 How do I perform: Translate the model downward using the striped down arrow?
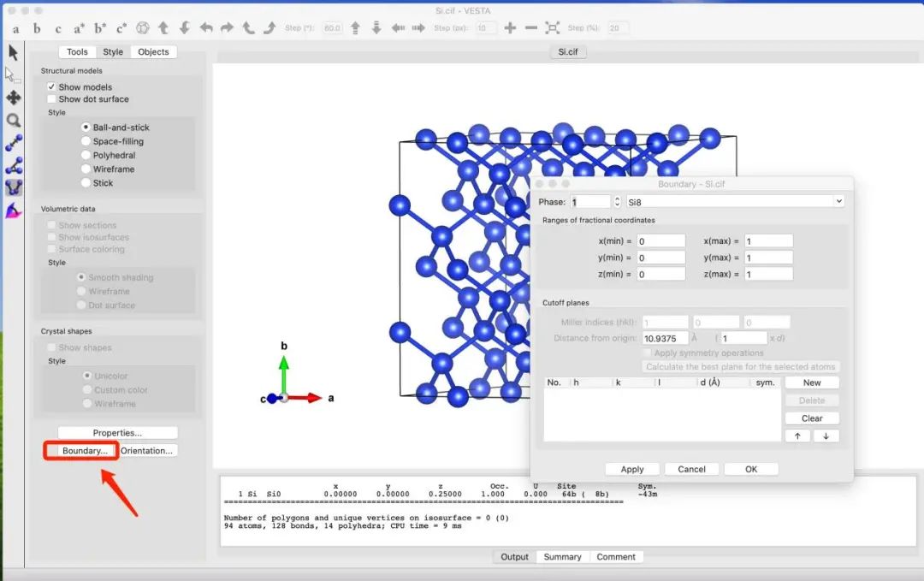(x=376, y=27)
